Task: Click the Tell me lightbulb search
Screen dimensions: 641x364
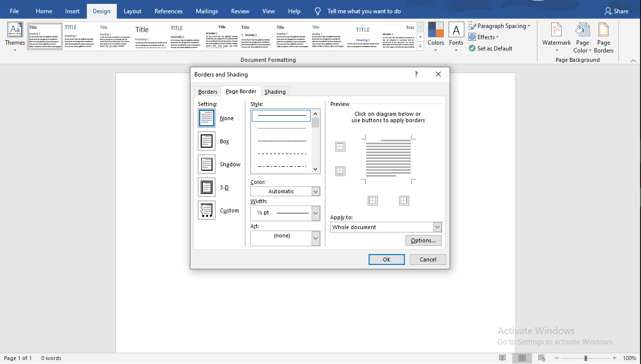Action: 318,11
